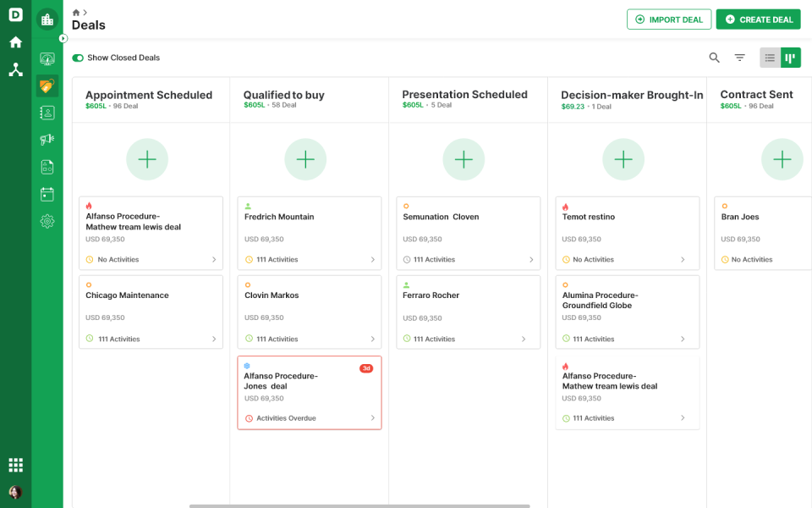
Task: Open the user profile avatar
Action: pyautogui.click(x=15, y=492)
